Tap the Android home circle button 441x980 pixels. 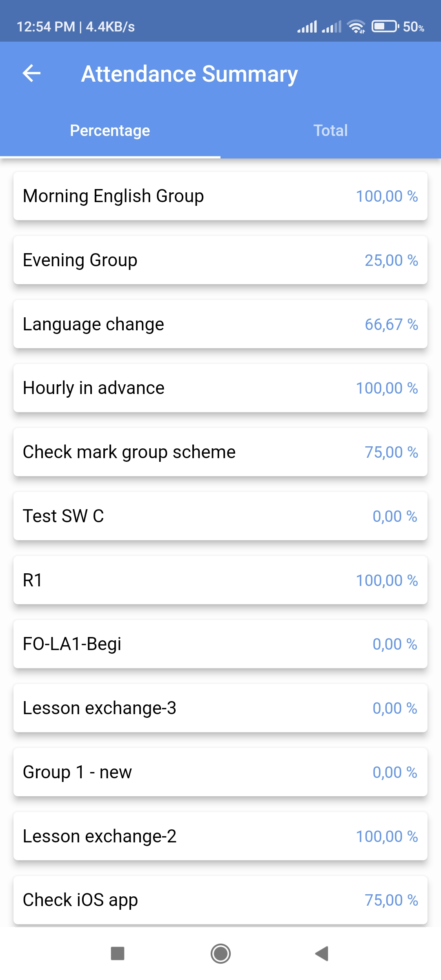tap(220, 953)
